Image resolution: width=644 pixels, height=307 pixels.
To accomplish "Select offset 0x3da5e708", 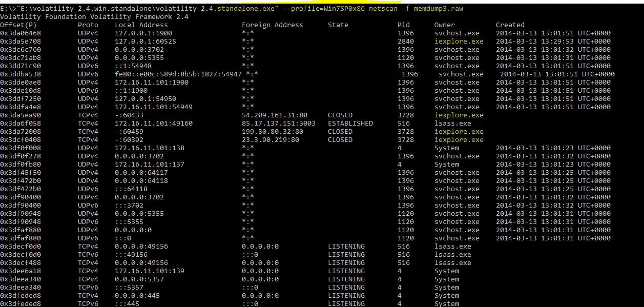I will point(20,41).
